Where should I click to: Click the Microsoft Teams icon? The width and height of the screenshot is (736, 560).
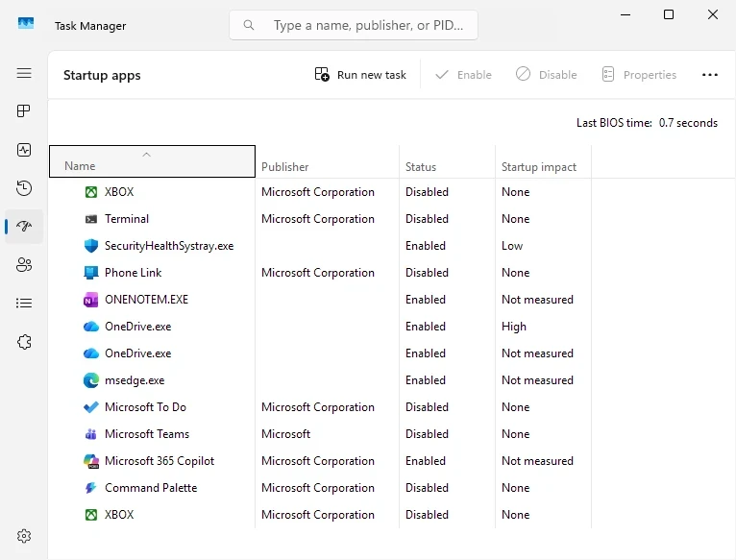tap(91, 434)
